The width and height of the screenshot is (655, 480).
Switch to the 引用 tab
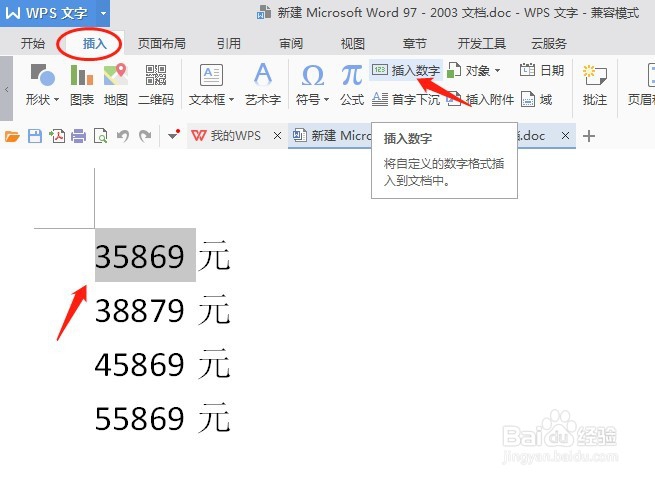tap(228, 43)
